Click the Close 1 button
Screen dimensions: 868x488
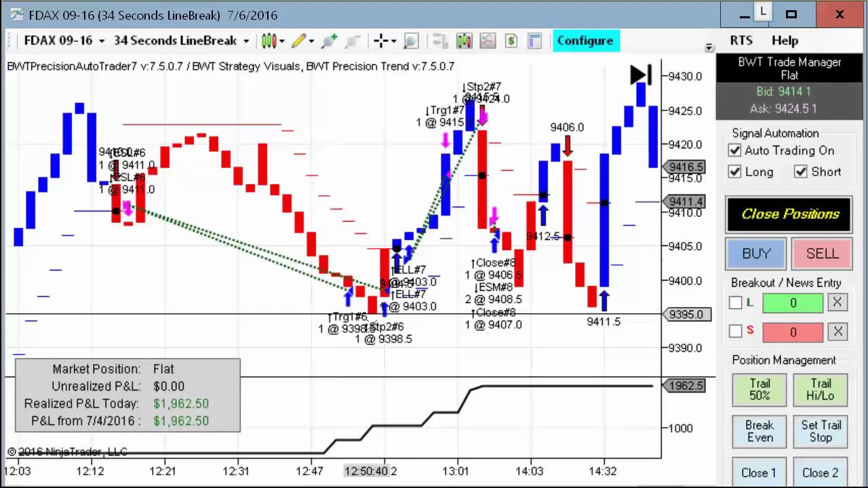(759, 472)
